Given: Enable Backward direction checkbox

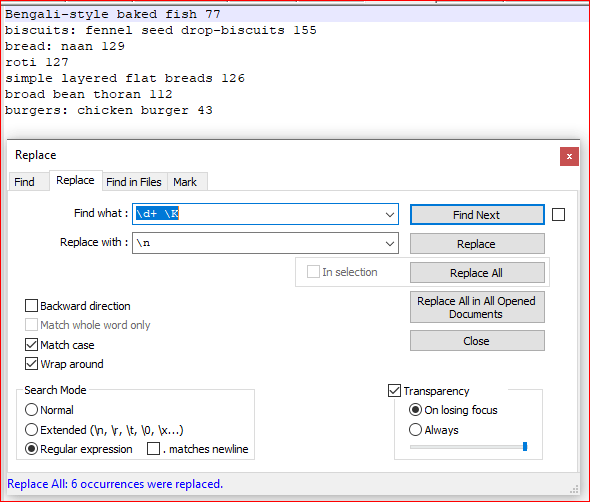Looking at the screenshot, I should pos(31,306).
